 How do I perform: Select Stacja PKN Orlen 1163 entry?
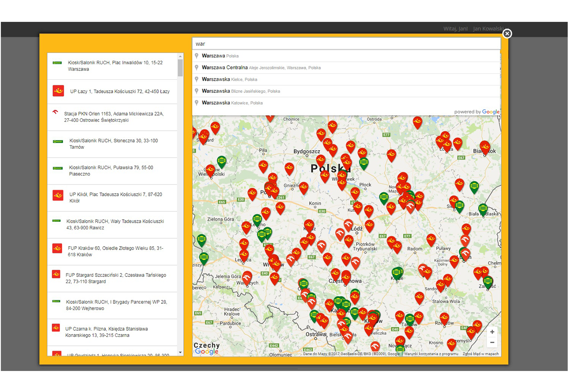(x=112, y=117)
